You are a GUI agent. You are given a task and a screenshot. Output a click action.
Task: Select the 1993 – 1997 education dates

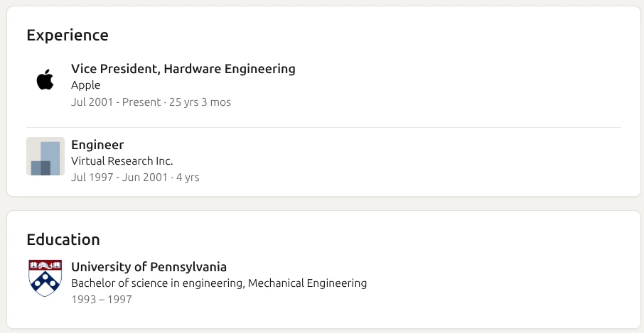[102, 300]
